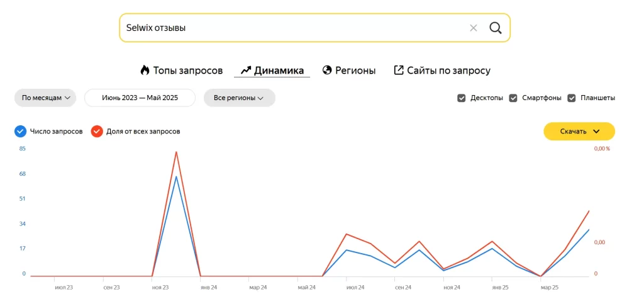This screenshot has width=644, height=299.
Task: Click the янв 24 axis label
Action: (209, 288)
